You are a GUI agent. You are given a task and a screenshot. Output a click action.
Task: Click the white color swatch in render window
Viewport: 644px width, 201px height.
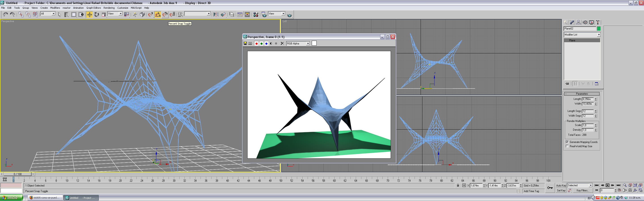314,44
